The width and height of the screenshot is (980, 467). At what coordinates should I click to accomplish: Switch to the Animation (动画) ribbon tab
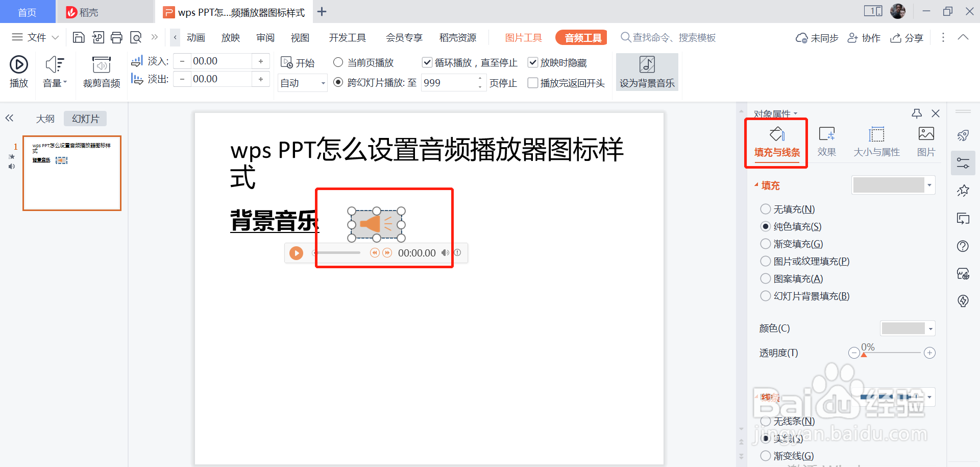click(195, 38)
